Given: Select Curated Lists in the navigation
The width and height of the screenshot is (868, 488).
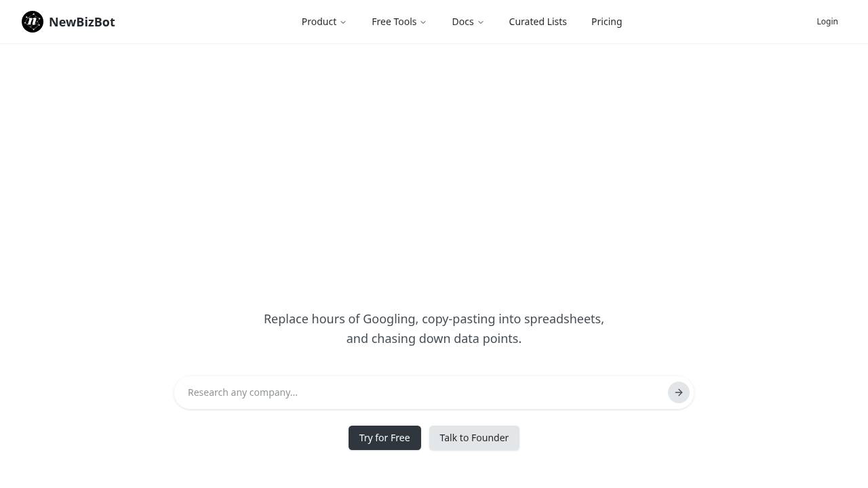Looking at the screenshot, I should pyautogui.click(x=538, y=21).
